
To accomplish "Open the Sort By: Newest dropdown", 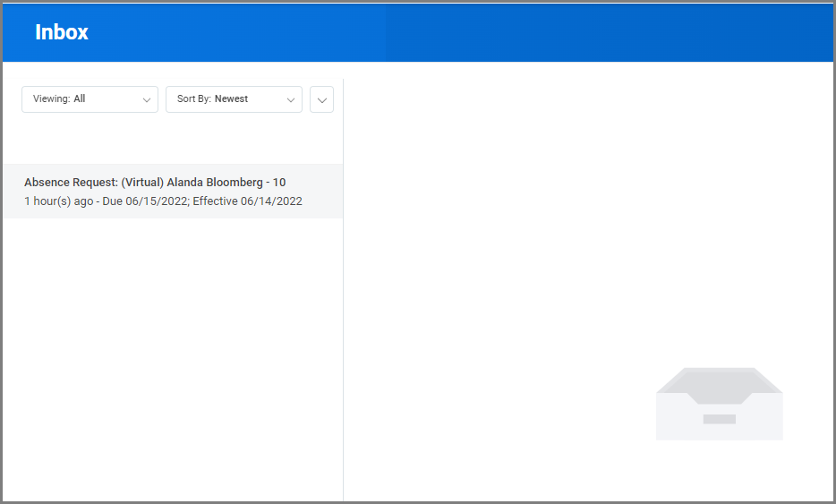I will pyautogui.click(x=234, y=99).
